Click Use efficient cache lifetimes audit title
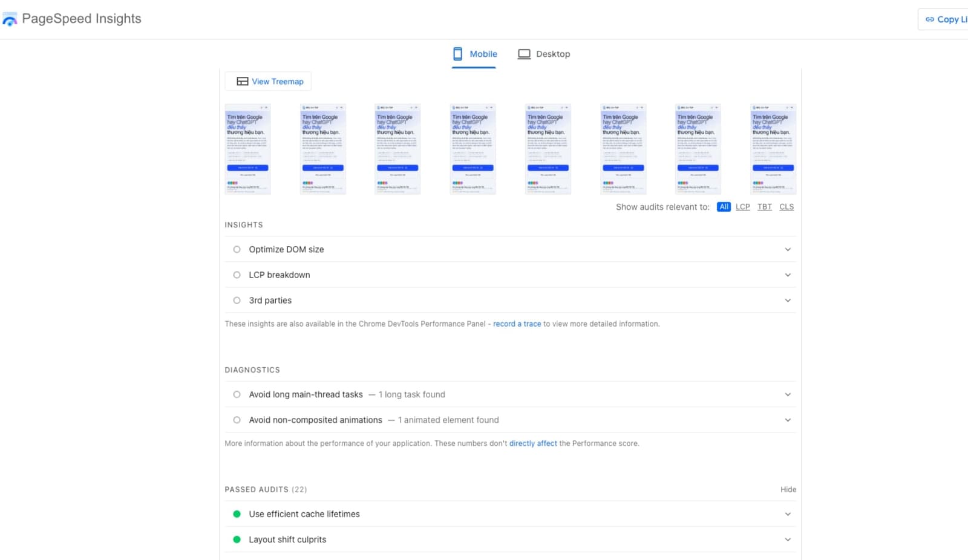968x560 pixels. click(304, 514)
